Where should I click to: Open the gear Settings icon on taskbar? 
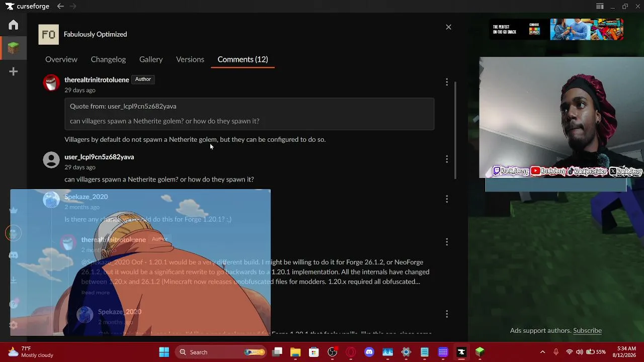(x=406, y=352)
